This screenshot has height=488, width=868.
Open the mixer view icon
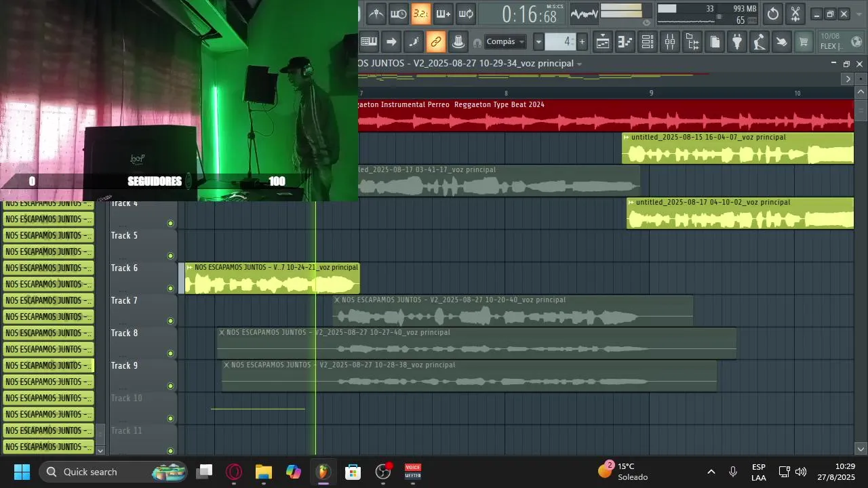670,42
